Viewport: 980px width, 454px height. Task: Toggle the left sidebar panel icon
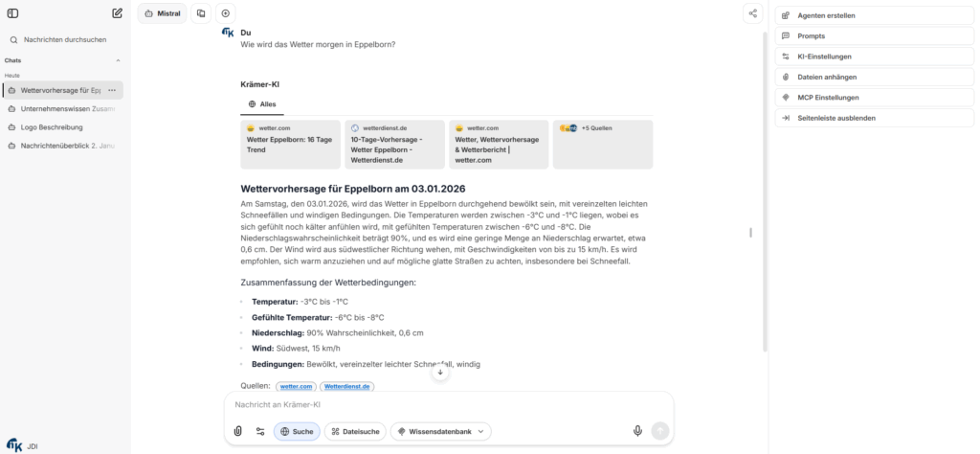(x=12, y=13)
